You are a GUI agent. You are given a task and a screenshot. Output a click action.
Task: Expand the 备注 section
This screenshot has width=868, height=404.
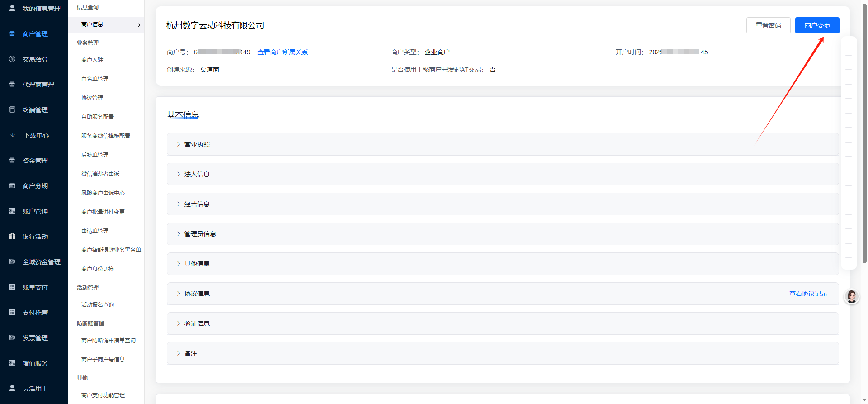pyautogui.click(x=190, y=353)
